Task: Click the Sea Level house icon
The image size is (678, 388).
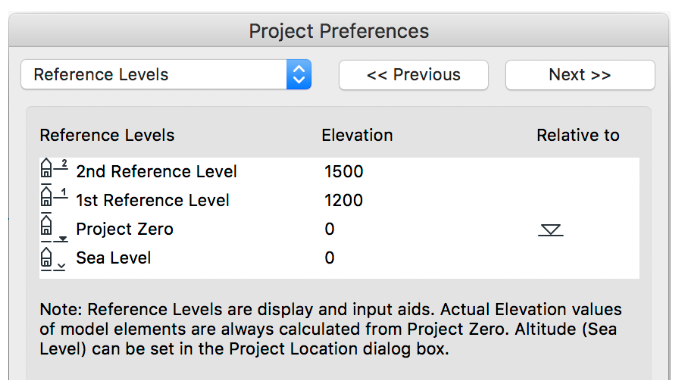Action: tap(53, 259)
